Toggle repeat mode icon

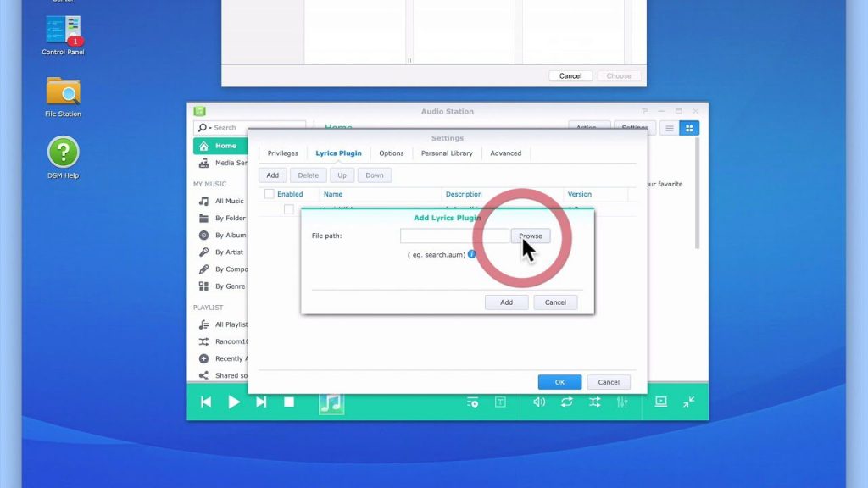click(x=566, y=402)
